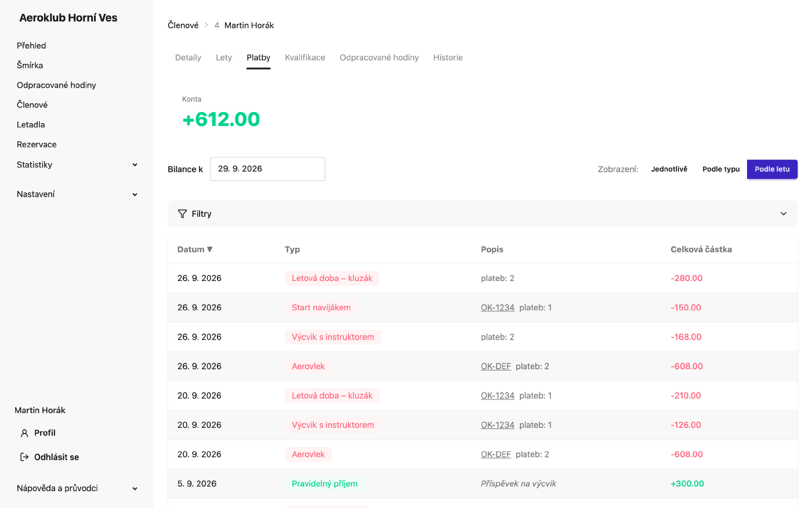The image size is (812, 508).
Task: Click breadcrumb chevron after Členové
Action: (x=206, y=25)
